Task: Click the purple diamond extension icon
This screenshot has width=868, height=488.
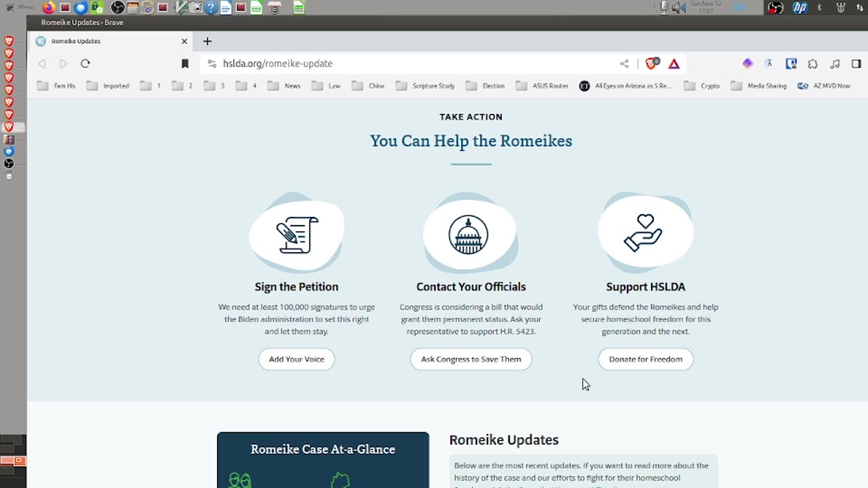Action: (x=747, y=63)
